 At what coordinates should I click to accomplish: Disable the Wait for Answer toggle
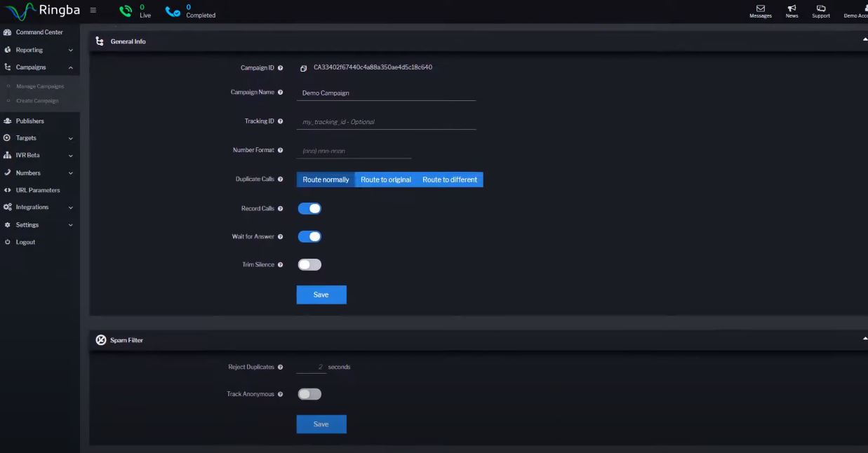pos(309,236)
